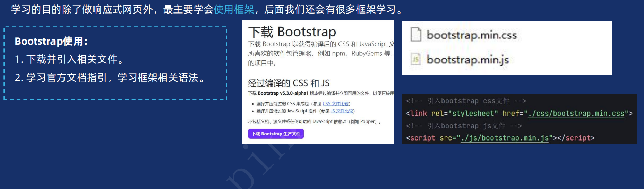This screenshot has height=189, width=644.
Task: Click the ./css/bootstrap.min.css href path in code
Action: [576, 114]
